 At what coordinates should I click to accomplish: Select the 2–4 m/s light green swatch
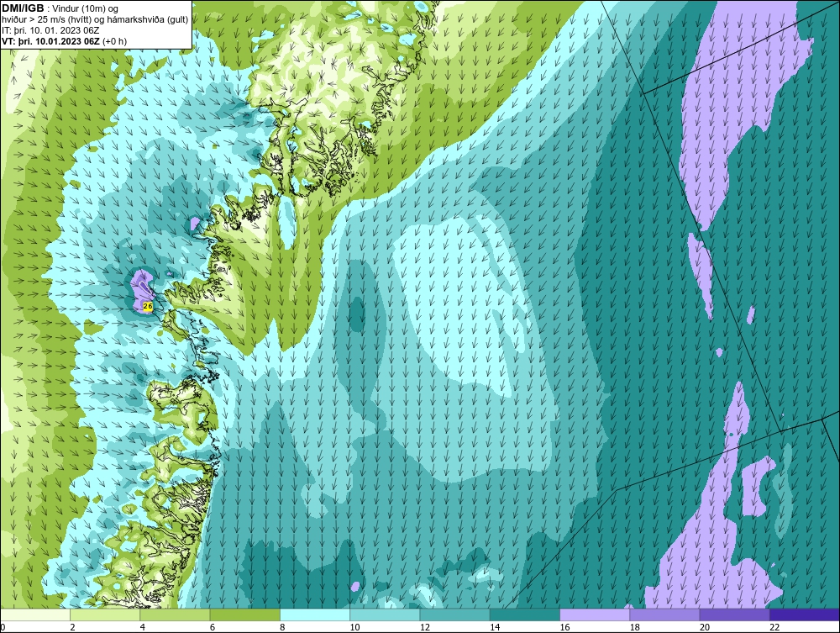105,615
